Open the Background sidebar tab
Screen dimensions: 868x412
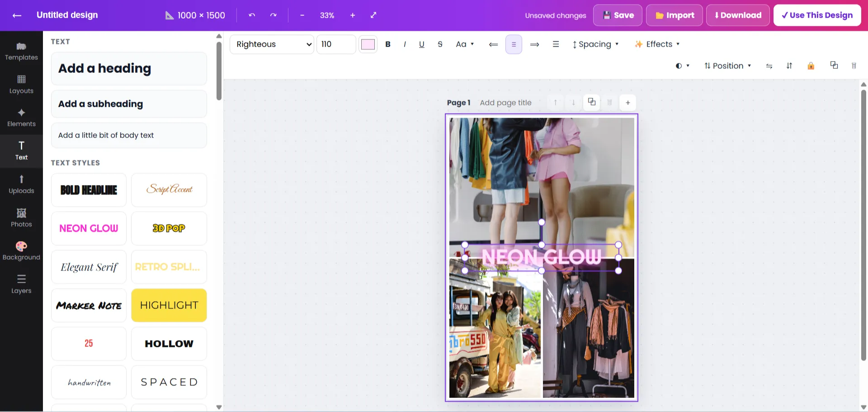point(21,251)
